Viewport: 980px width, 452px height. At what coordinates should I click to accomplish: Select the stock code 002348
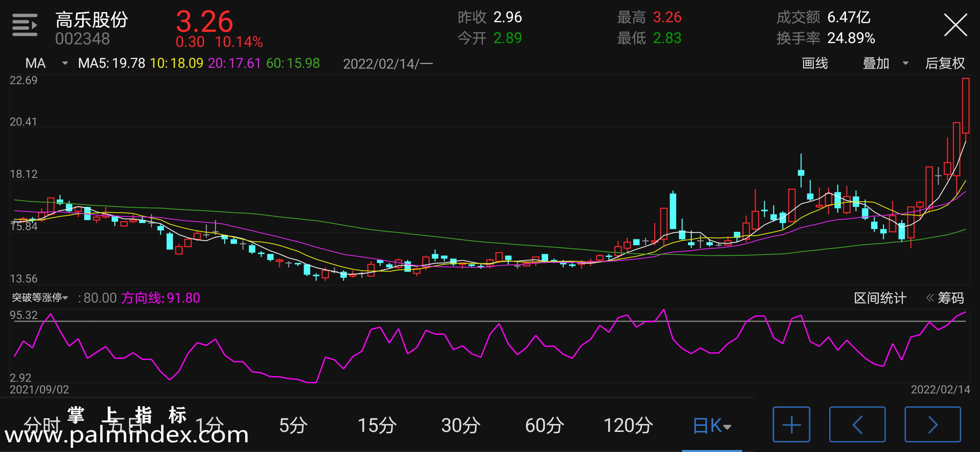pyautogui.click(x=83, y=39)
